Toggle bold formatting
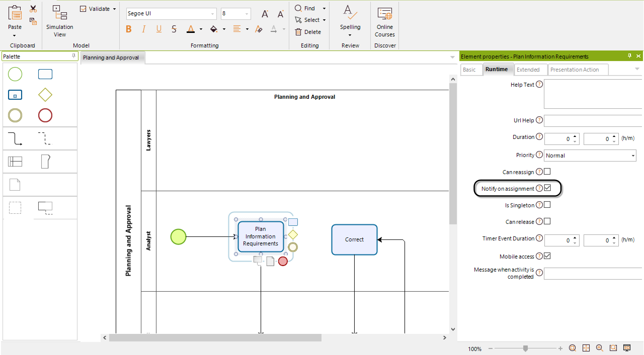The image size is (644, 355). click(x=129, y=29)
